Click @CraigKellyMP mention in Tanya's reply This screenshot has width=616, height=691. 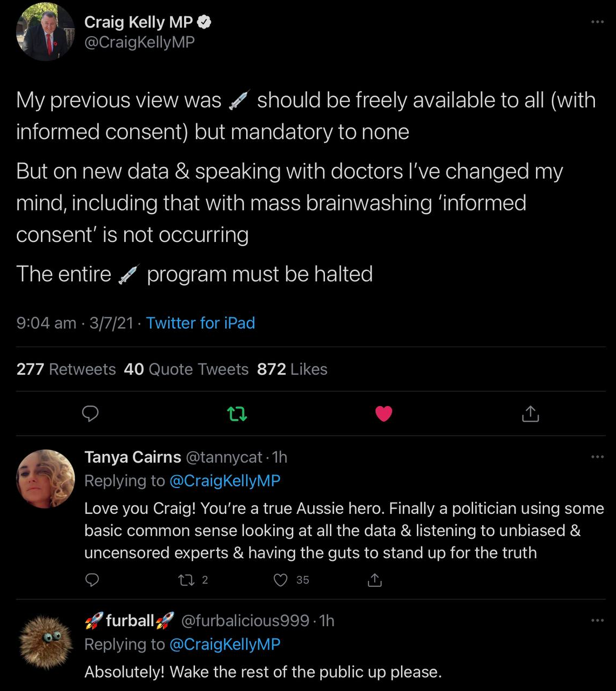(x=225, y=480)
